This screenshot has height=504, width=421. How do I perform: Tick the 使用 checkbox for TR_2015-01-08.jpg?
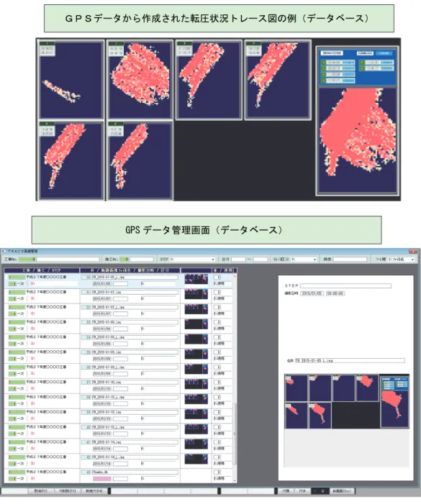tap(217, 322)
